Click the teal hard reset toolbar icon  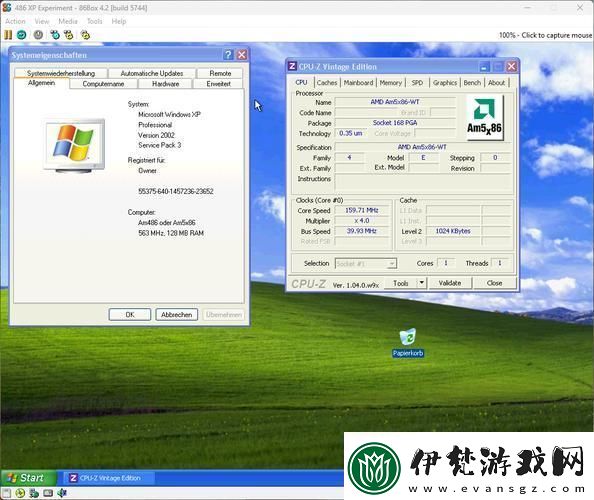22,35
